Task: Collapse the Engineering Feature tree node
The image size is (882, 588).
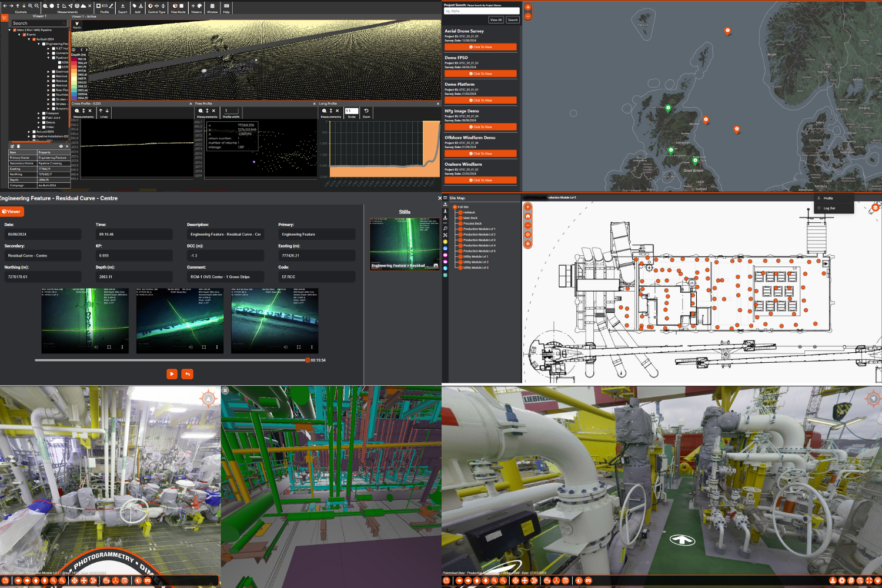Action: click(39, 44)
